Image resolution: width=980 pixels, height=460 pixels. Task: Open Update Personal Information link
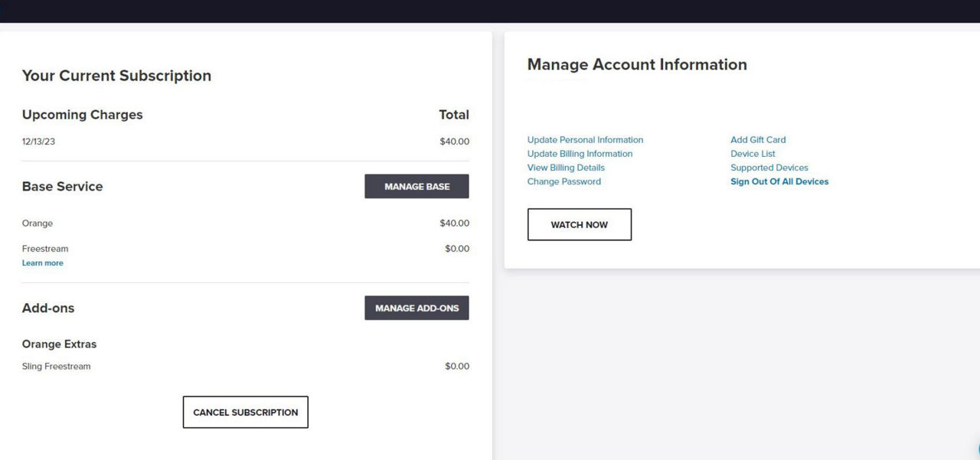point(585,140)
